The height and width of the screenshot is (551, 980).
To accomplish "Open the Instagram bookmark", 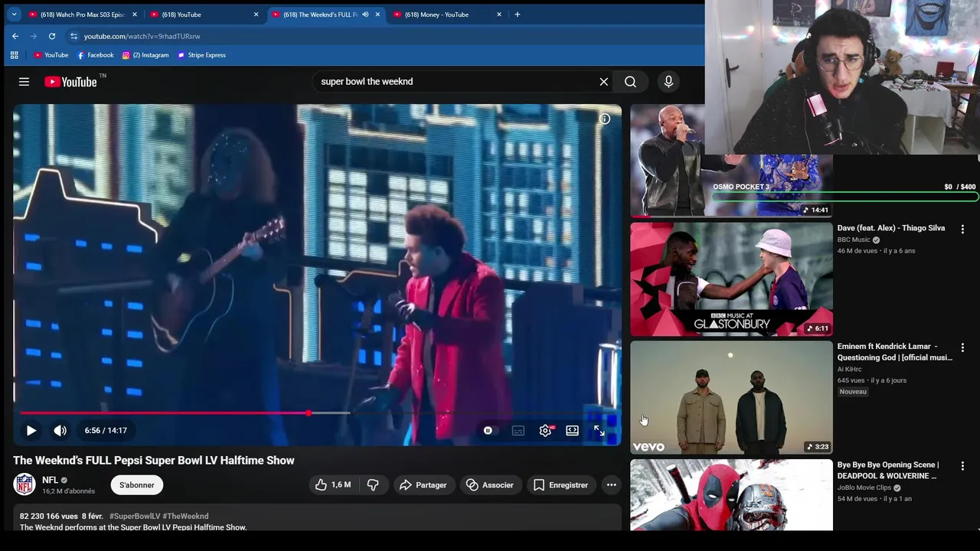I will tap(145, 55).
